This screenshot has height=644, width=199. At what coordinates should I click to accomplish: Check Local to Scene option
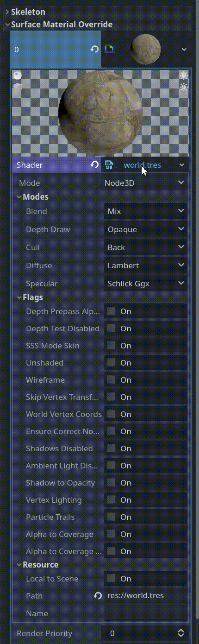[x=111, y=578]
